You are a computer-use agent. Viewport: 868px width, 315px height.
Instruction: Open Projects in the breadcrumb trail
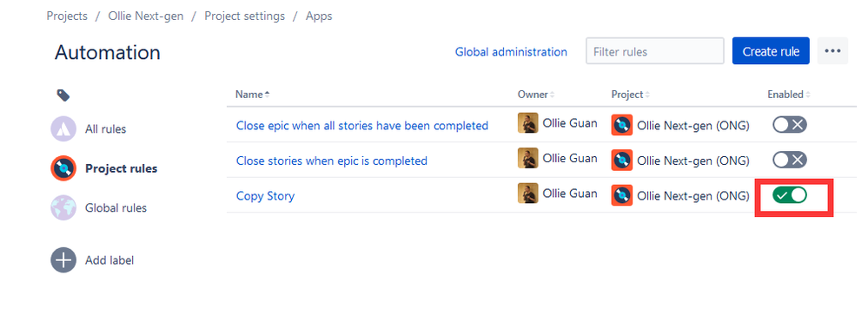tap(67, 16)
